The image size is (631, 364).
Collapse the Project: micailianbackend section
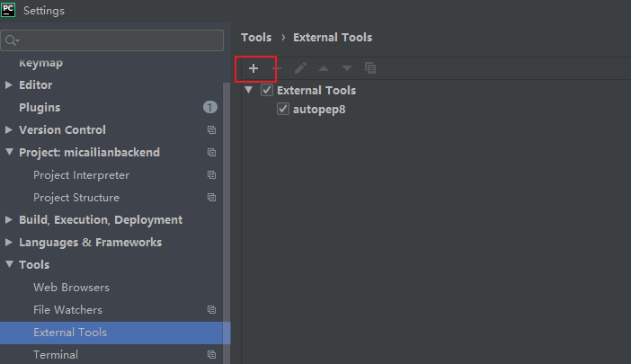[9, 152]
